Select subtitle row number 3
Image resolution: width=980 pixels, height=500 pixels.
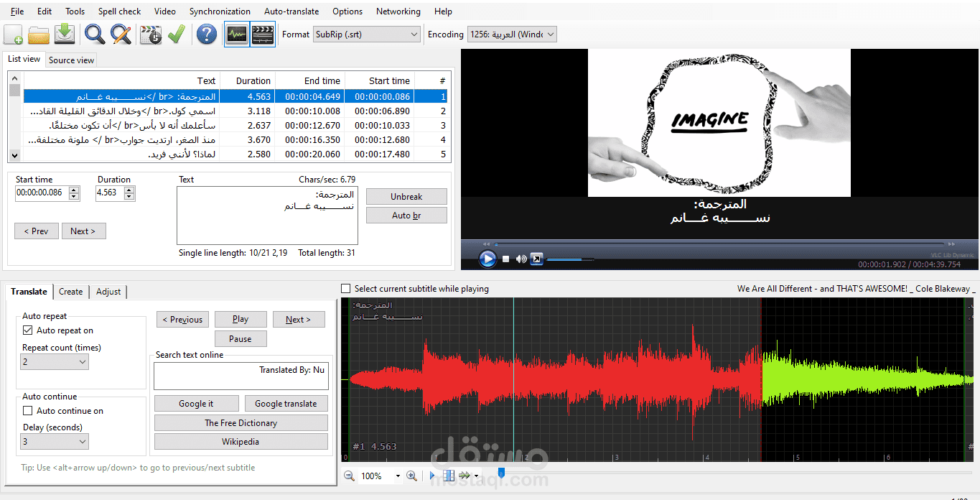coord(235,125)
